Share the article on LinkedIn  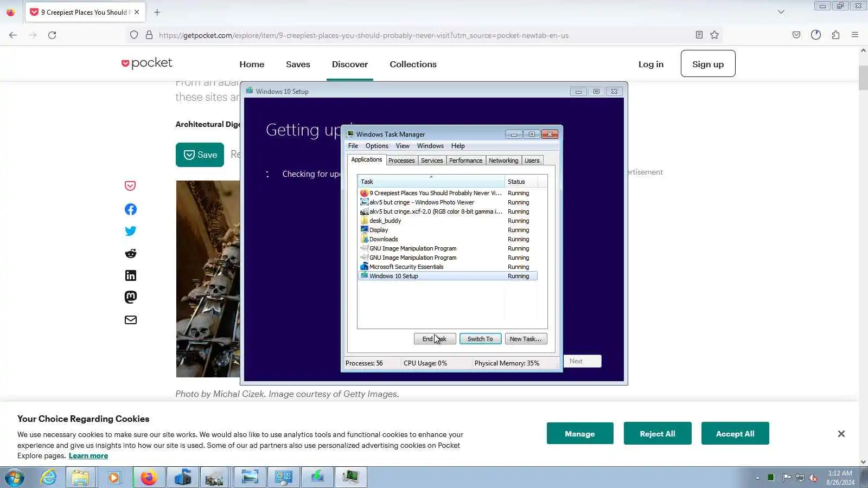(130, 275)
